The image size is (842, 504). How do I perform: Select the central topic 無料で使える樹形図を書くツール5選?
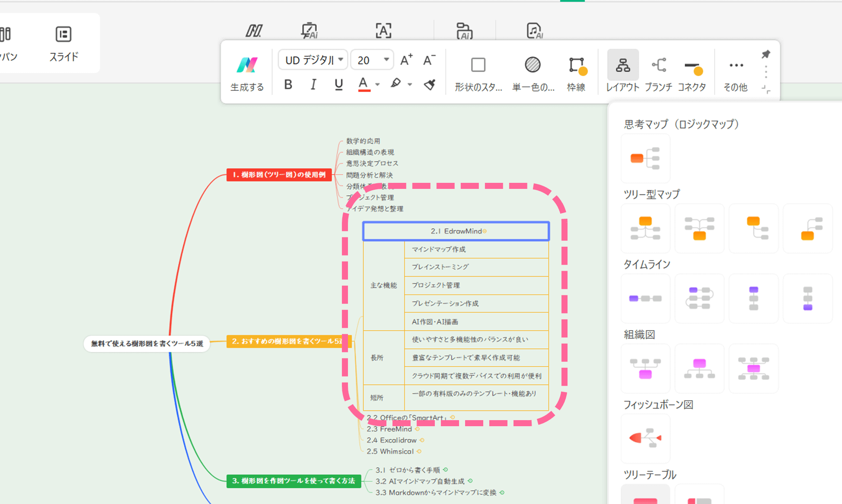[x=147, y=344]
